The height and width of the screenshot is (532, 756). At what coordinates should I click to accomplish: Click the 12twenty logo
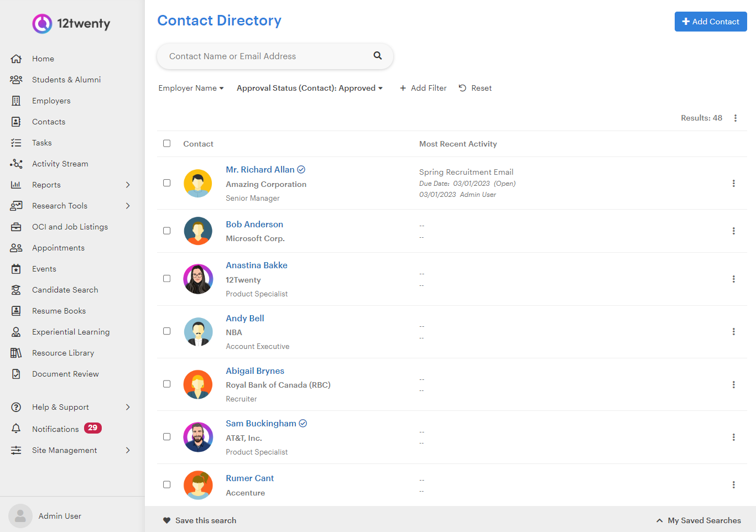[x=71, y=24]
